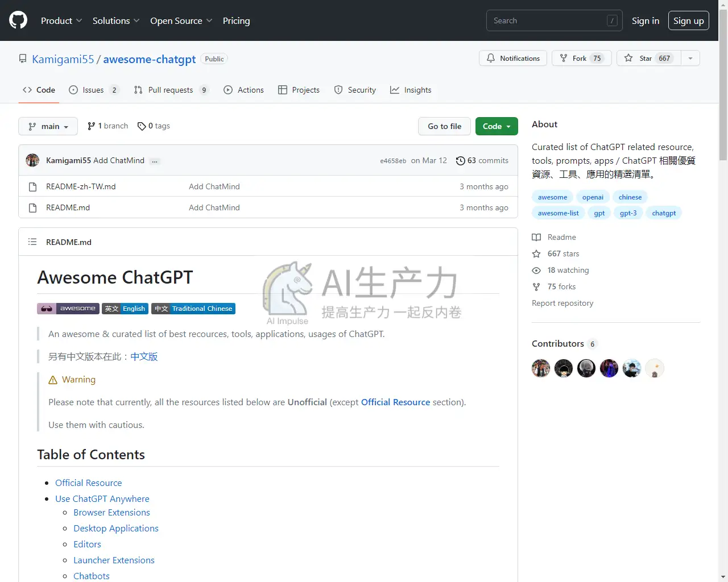Open the 中文版 link

click(x=144, y=356)
